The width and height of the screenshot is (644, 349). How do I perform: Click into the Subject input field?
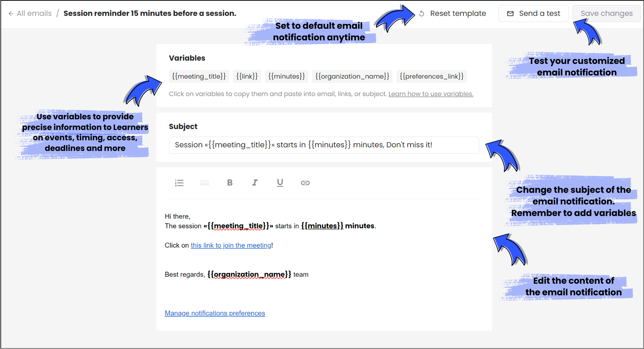click(x=324, y=145)
